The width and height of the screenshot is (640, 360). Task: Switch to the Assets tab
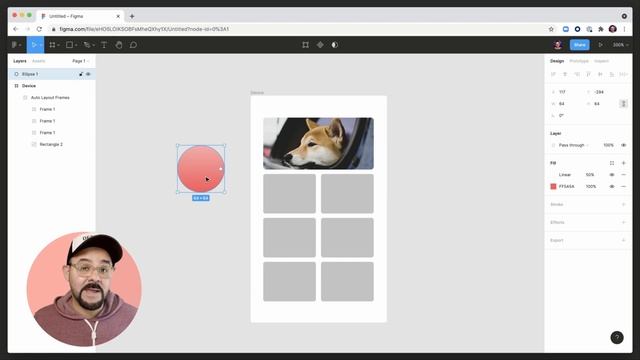[x=39, y=61]
